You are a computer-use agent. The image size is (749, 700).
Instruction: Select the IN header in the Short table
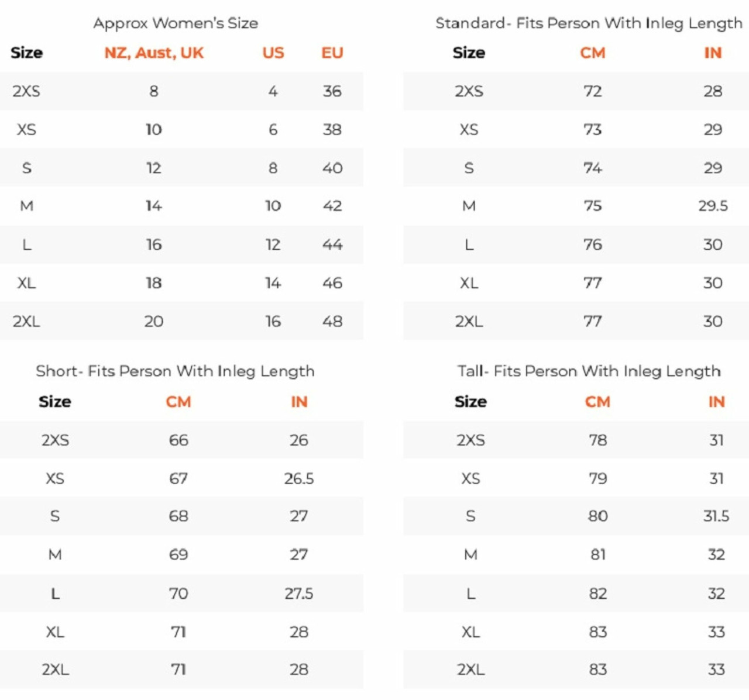click(x=298, y=402)
